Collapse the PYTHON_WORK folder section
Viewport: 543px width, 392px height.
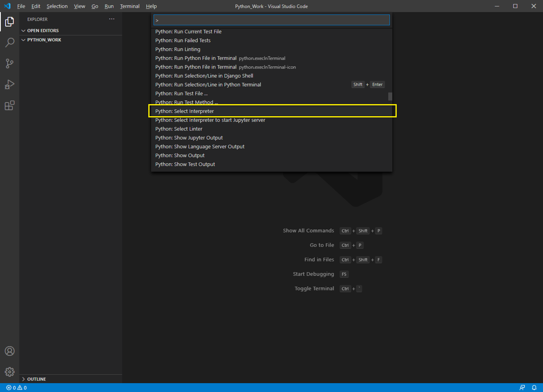71,40
